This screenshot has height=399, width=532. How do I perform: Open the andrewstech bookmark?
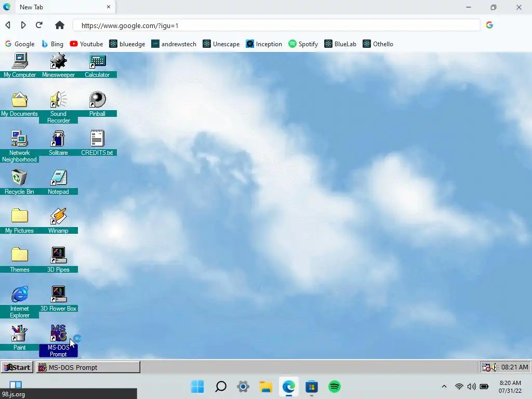174,44
